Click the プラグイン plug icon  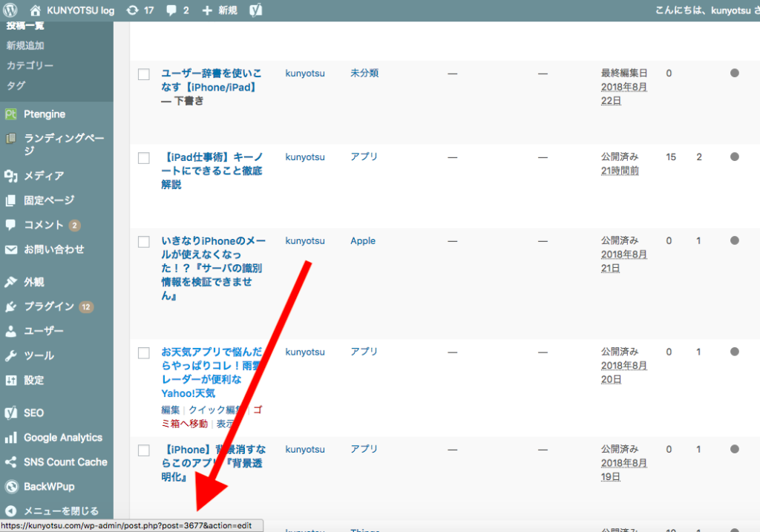click(x=10, y=306)
